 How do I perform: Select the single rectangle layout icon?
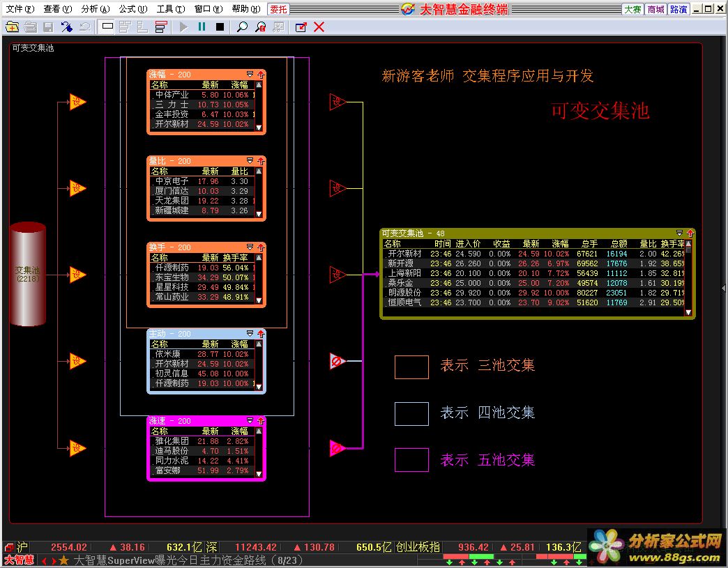click(107, 26)
